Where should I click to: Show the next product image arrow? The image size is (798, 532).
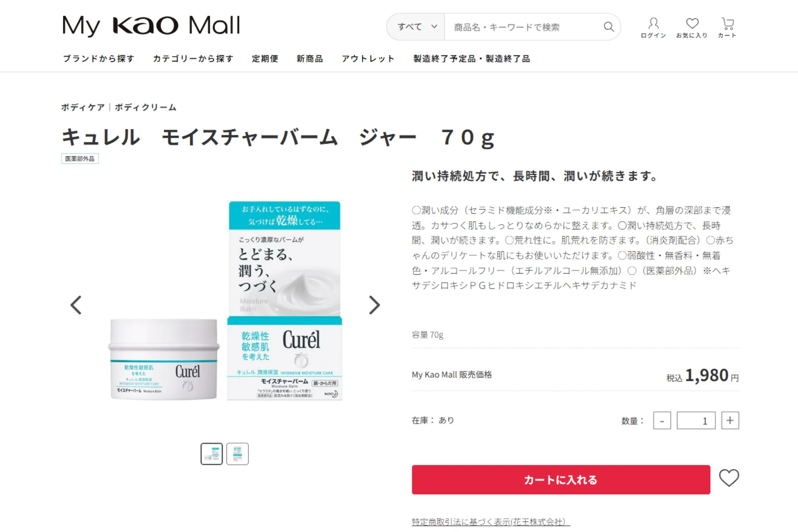374,305
